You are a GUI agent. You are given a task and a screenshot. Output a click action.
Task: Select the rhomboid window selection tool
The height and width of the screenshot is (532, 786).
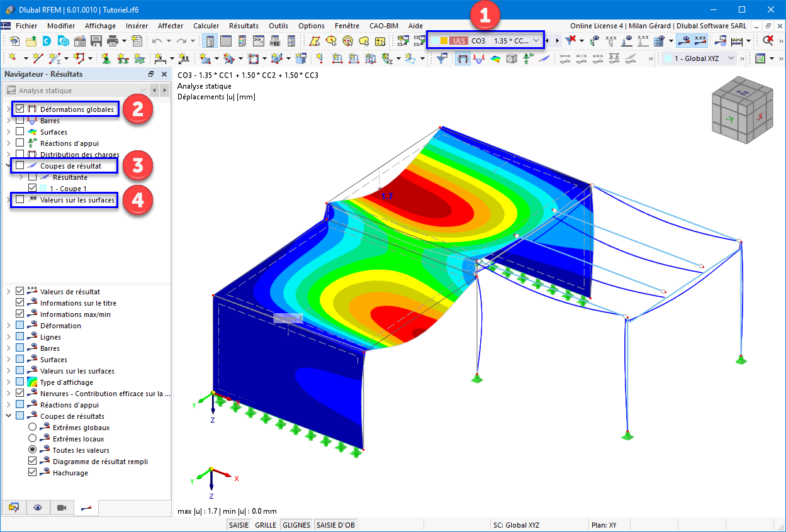click(315, 41)
